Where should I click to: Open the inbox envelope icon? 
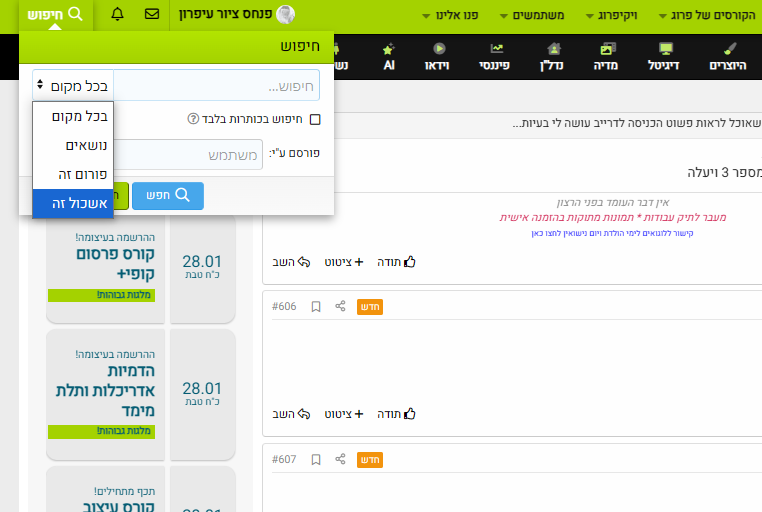tap(152, 14)
